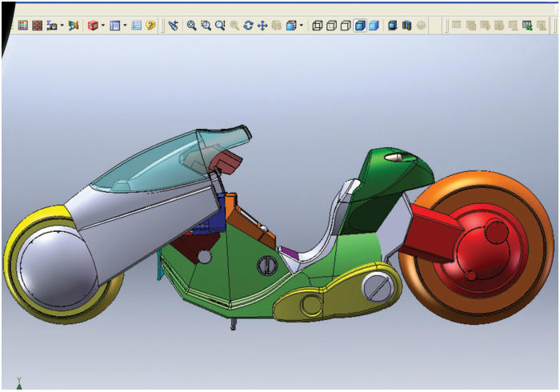This screenshot has width=560, height=392.
Task: Select the tape-measure Measure tool
Action: click(x=52, y=26)
